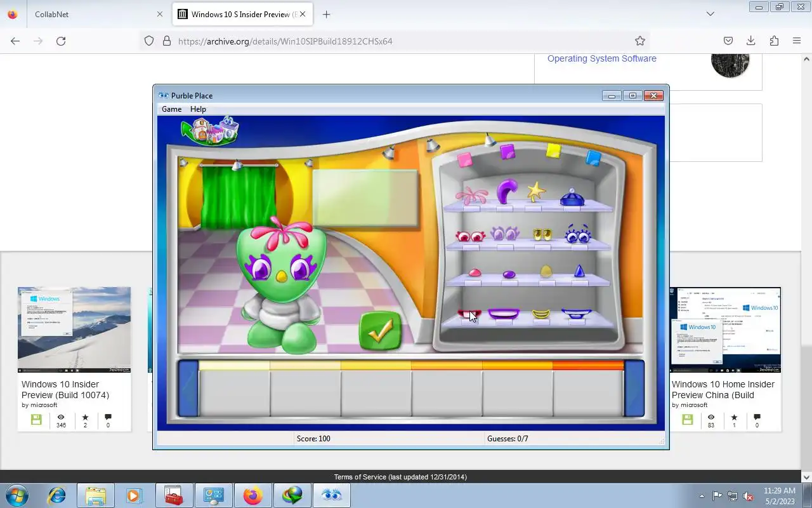
Task: Pick the blue hat hair item
Action: click(572, 197)
